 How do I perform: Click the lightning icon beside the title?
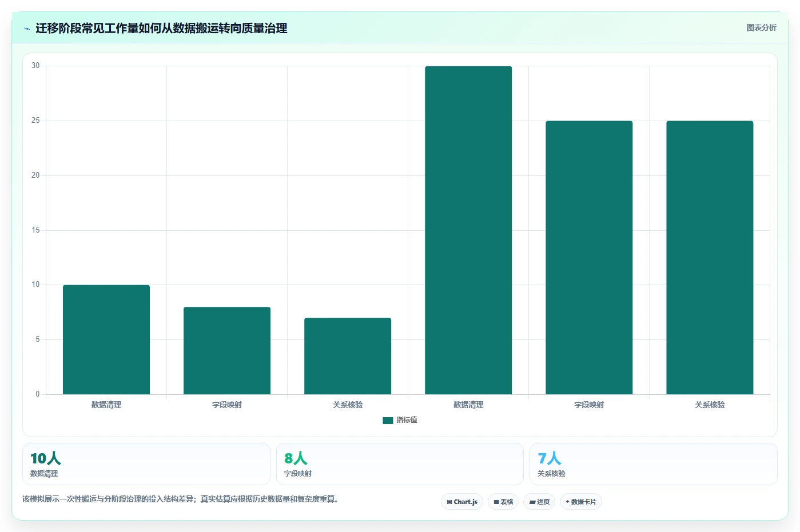point(27,29)
